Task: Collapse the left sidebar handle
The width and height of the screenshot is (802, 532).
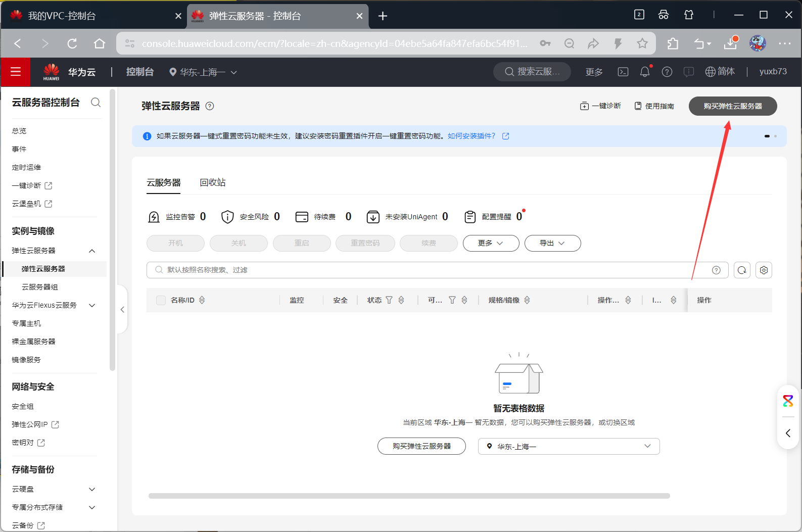Action: click(x=122, y=309)
